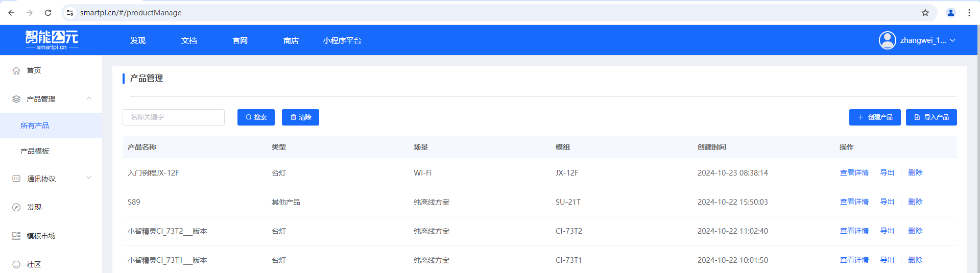This screenshot has width=980, height=273.
Task: Click the protocol icon beside 通讯协议
Action: coord(16,179)
